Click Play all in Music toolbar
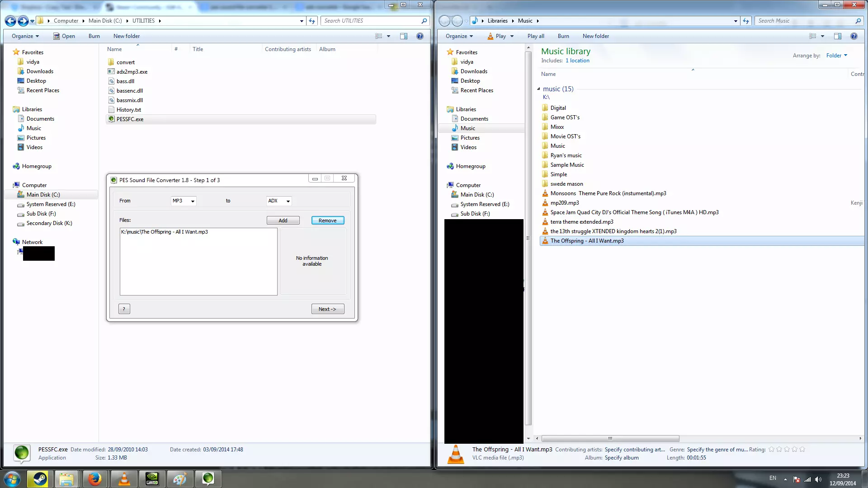This screenshot has height=488, width=868. pyautogui.click(x=535, y=36)
